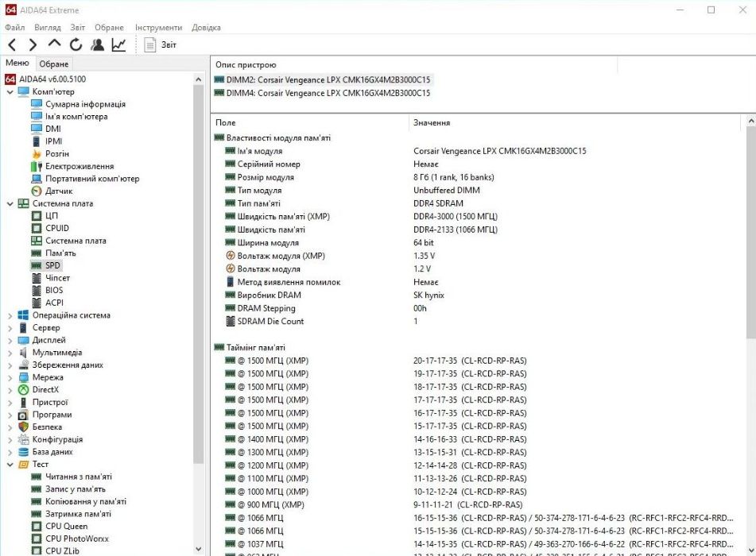Run Запис у пам'ять benchmark
Screen dimensions: 756x556
point(75,489)
